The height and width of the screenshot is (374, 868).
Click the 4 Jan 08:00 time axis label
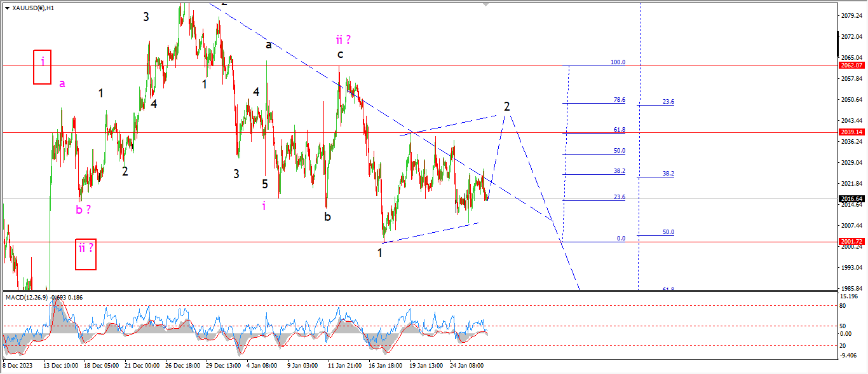click(262, 366)
